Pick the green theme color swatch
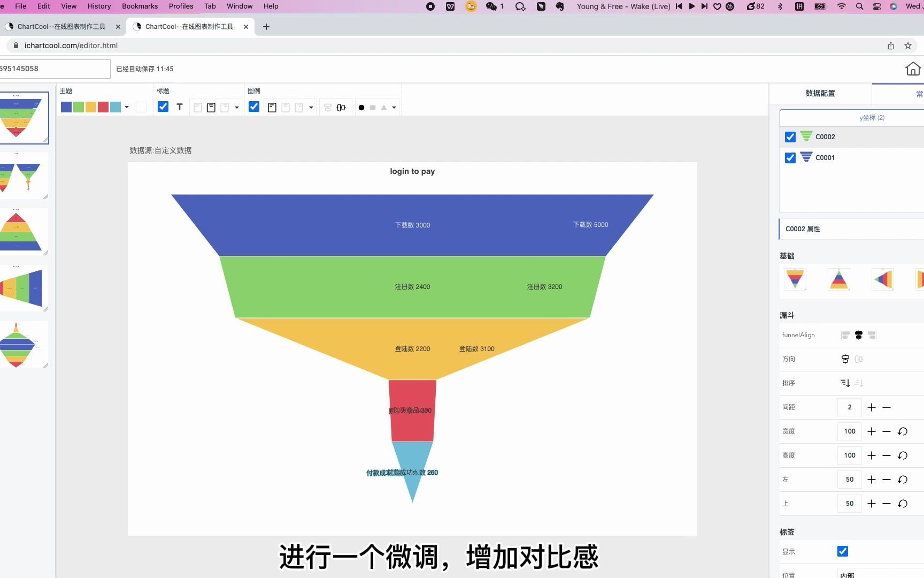Viewport: 924px width, 578px height. (79, 107)
